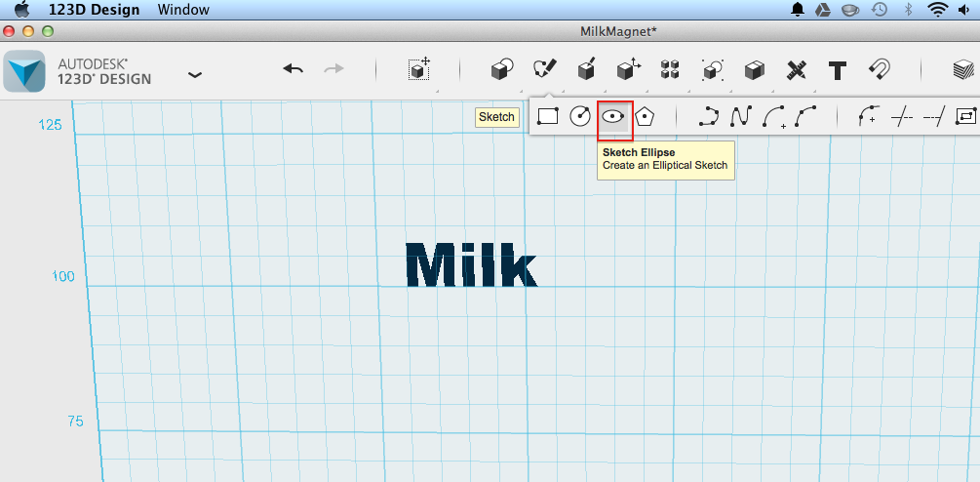Select the Milk text object
The image size is (980, 482).
point(472,264)
